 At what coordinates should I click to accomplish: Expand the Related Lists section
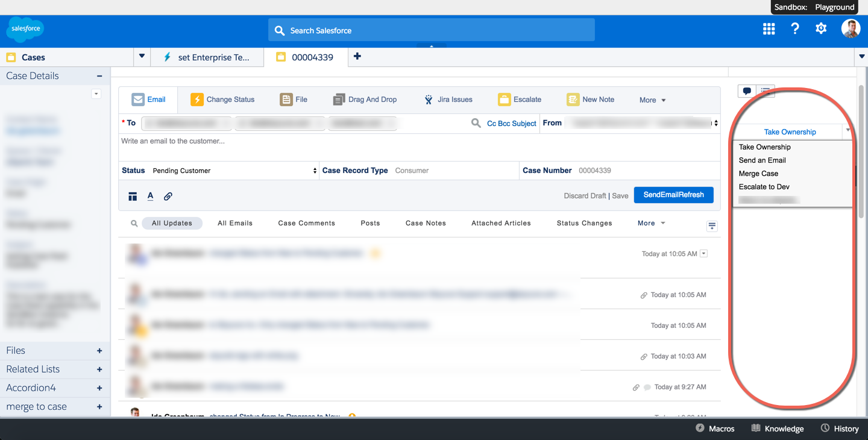point(99,369)
